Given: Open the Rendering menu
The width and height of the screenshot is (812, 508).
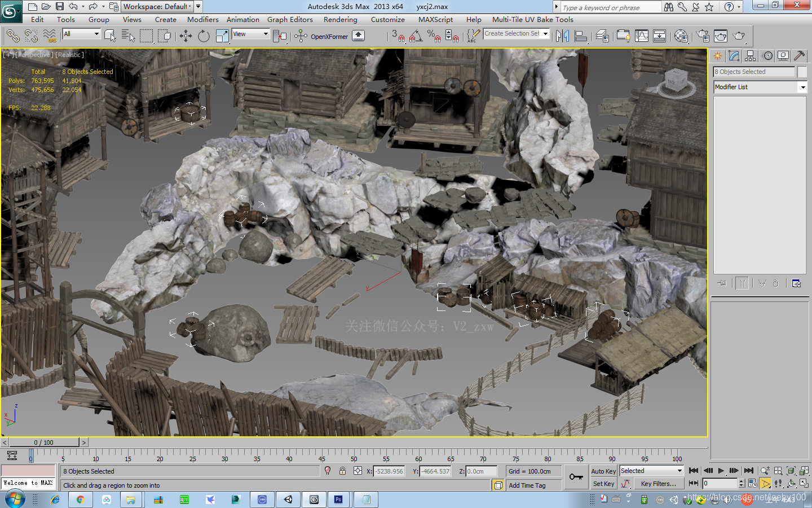Looking at the screenshot, I should coord(340,19).
